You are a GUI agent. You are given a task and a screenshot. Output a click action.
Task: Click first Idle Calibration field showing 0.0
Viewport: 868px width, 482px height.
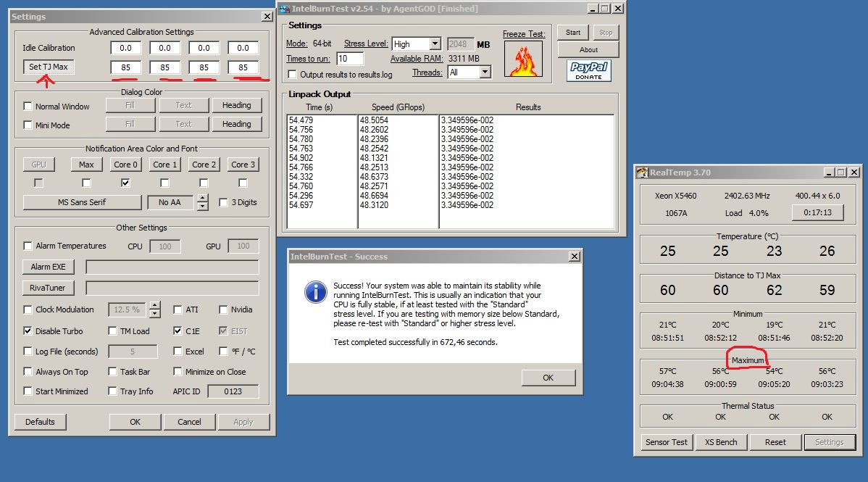(x=125, y=48)
